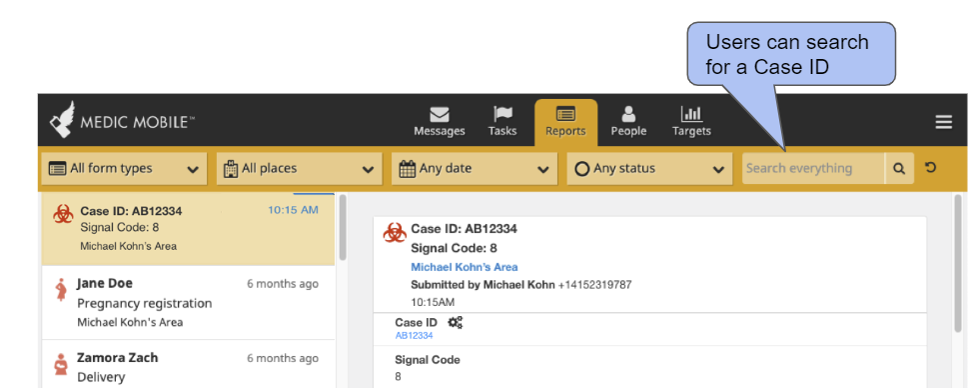Click the 10:15 AM timestamp in list

tap(293, 210)
